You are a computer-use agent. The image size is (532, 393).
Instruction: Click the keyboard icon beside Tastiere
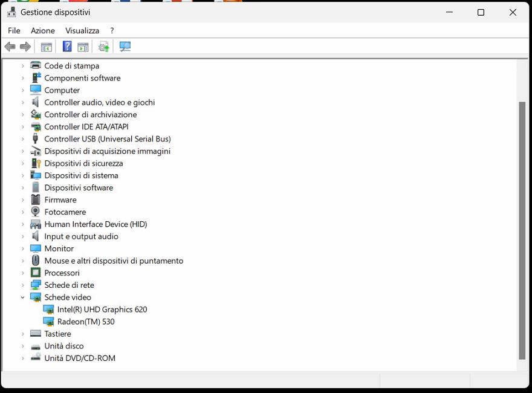36,333
